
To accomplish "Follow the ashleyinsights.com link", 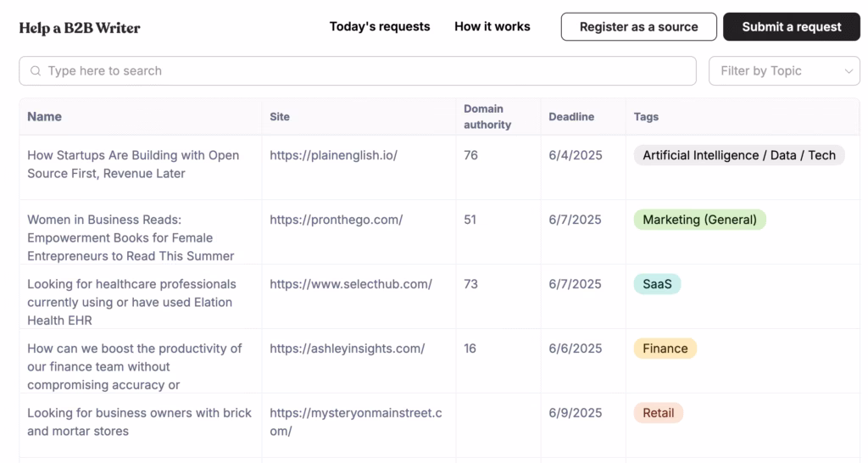I will pos(347,349).
